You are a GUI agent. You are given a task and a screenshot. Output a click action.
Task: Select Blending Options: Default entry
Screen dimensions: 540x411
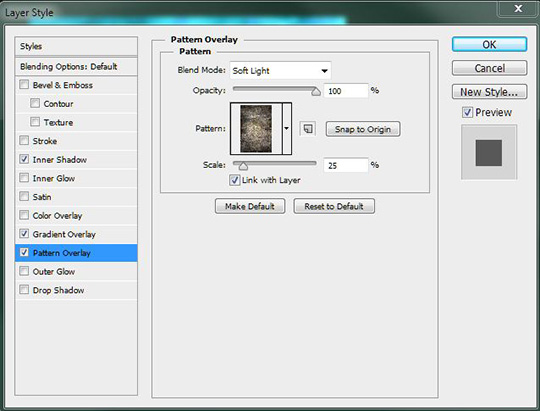[x=76, y=66]
